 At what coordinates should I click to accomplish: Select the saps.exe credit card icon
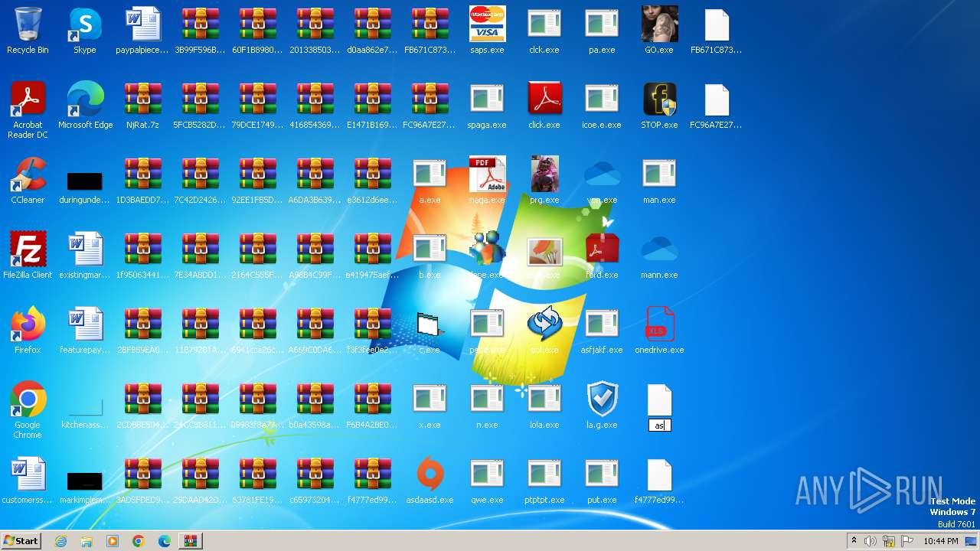pyautogui.click(x=487, y=31)
